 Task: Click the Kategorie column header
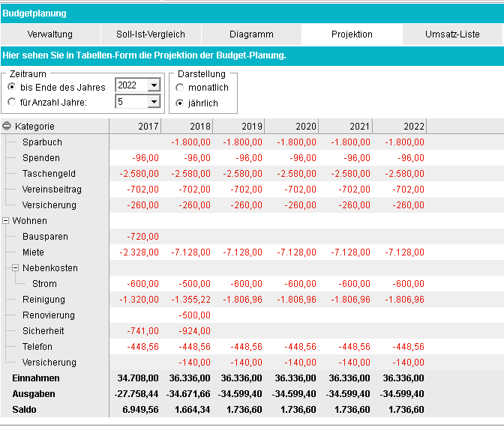55,126
